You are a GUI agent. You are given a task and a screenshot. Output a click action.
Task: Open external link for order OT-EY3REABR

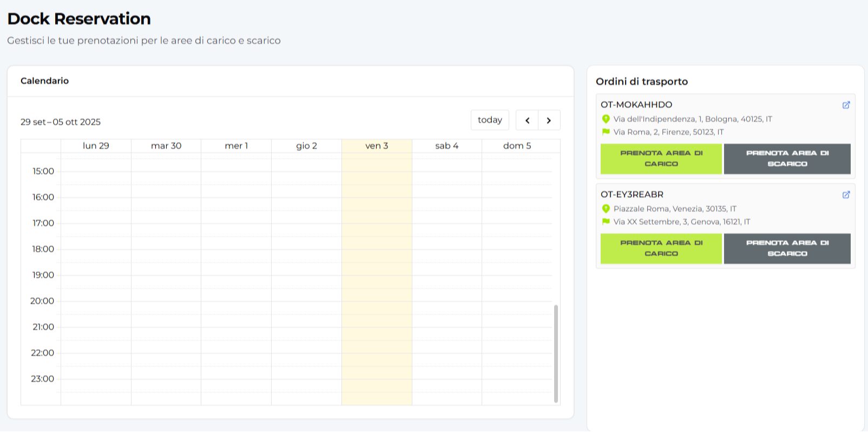(x=846, y=195)
